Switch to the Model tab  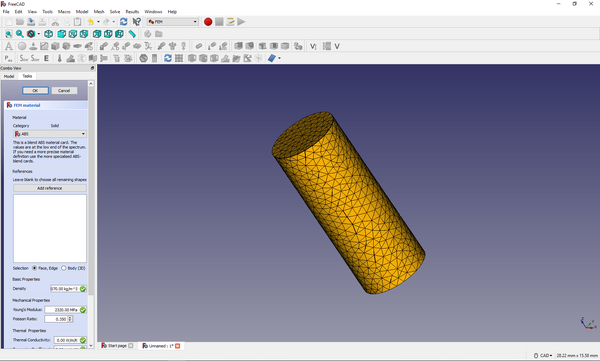point(9,76)
